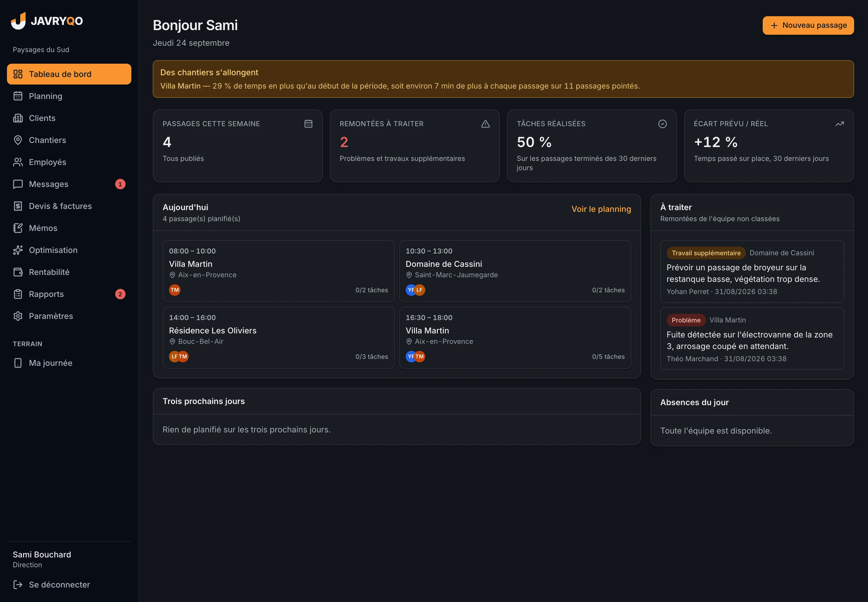
Task: Open Optimisation menu entry
Action: [69, 250]
